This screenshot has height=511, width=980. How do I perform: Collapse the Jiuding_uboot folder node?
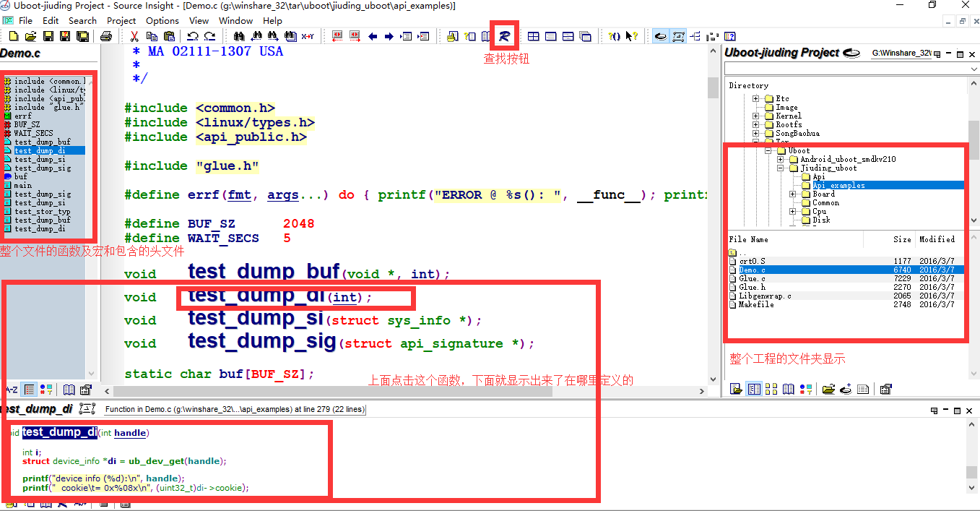pos(781,168)
